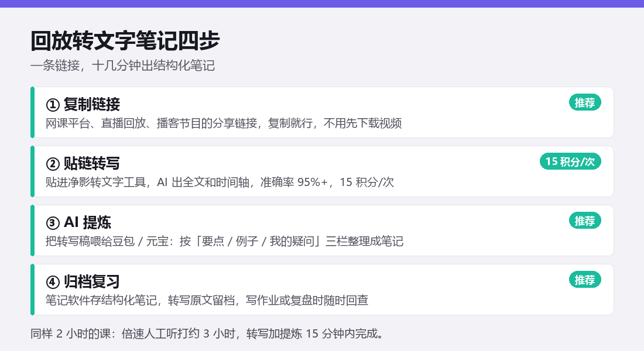
Task: Click the description starting with 把转写稿喂给豆包
Action: 224,242
